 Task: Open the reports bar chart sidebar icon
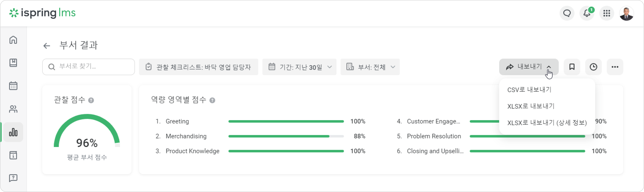pos(13,132)
